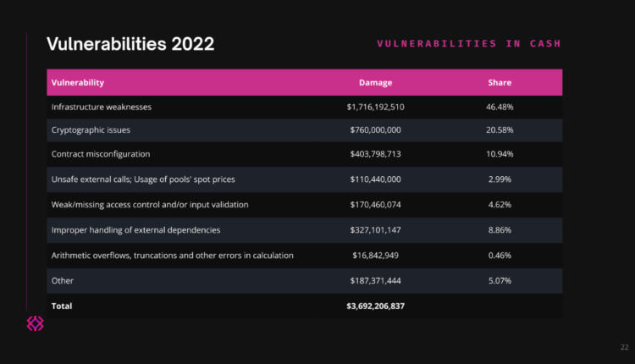Click the Share column header

pyautogui.click(x=500, y=83)
